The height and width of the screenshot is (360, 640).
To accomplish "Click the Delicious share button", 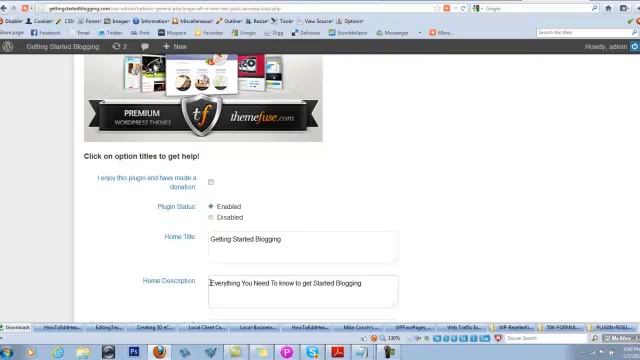I will tap(306, 33).
